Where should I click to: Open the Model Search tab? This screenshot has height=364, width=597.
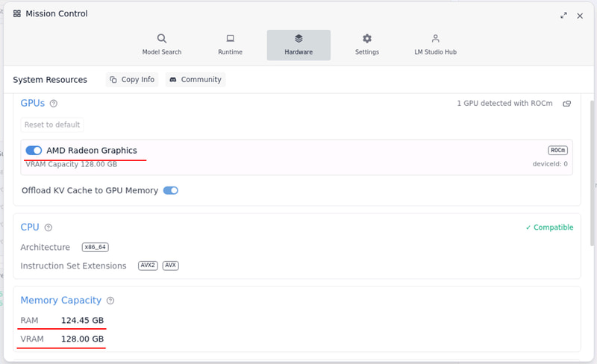coord(162,45)
